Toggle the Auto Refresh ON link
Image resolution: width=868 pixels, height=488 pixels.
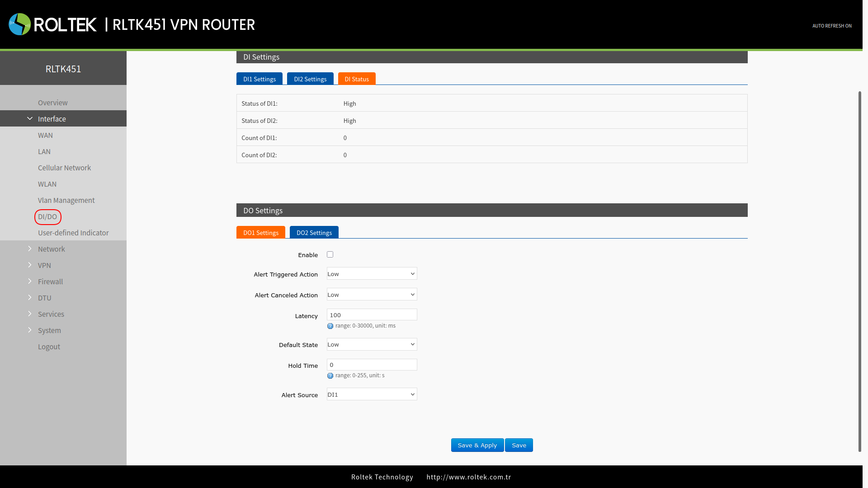coord(831,26)
